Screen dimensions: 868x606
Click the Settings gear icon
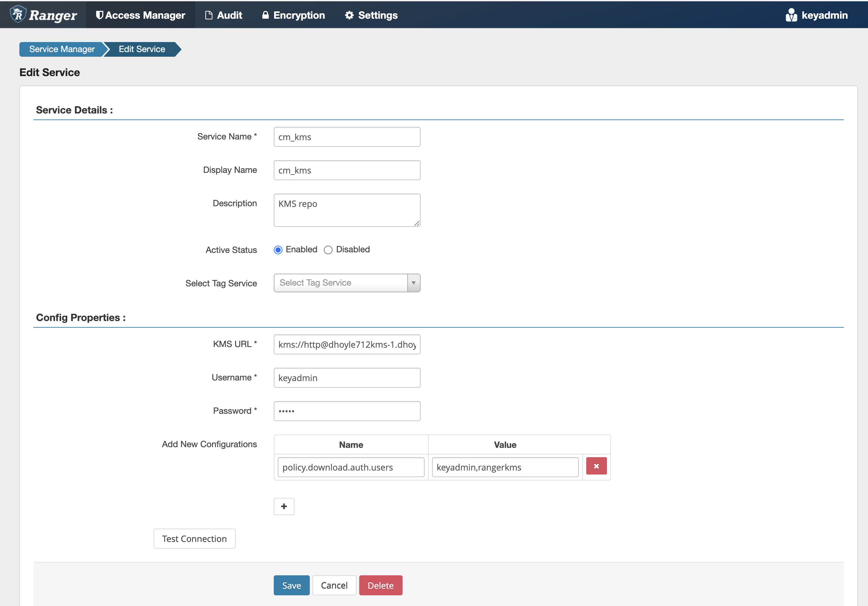point(349,15)
